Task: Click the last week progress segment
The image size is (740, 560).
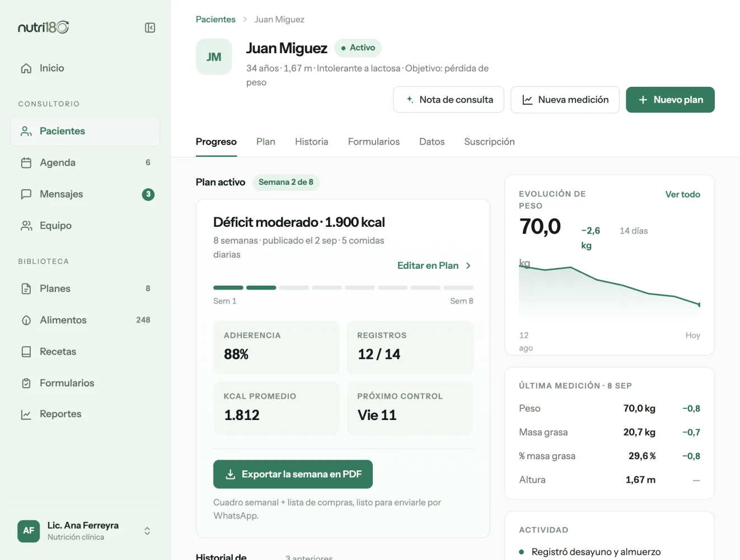Action: click(458, 288)
